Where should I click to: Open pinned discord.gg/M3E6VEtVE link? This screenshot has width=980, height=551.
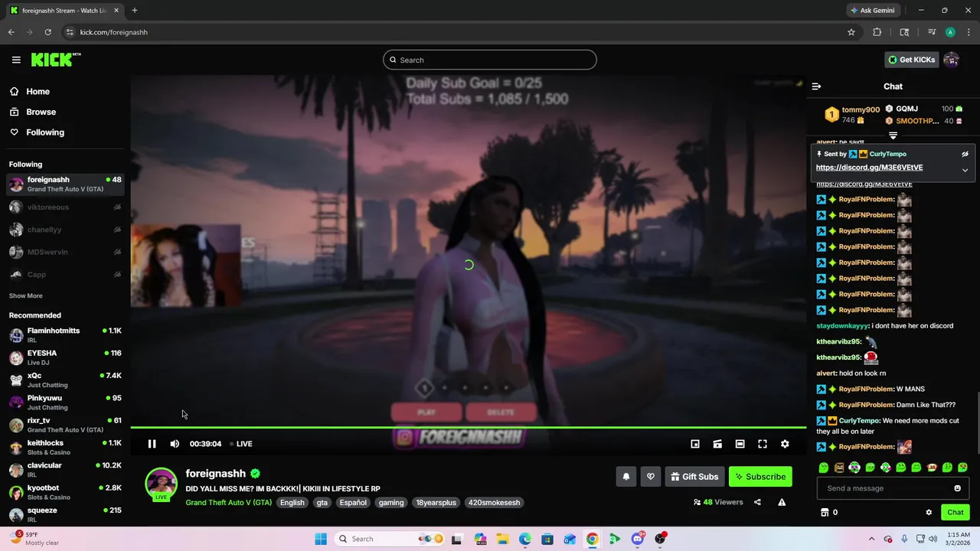click(869, 168)
